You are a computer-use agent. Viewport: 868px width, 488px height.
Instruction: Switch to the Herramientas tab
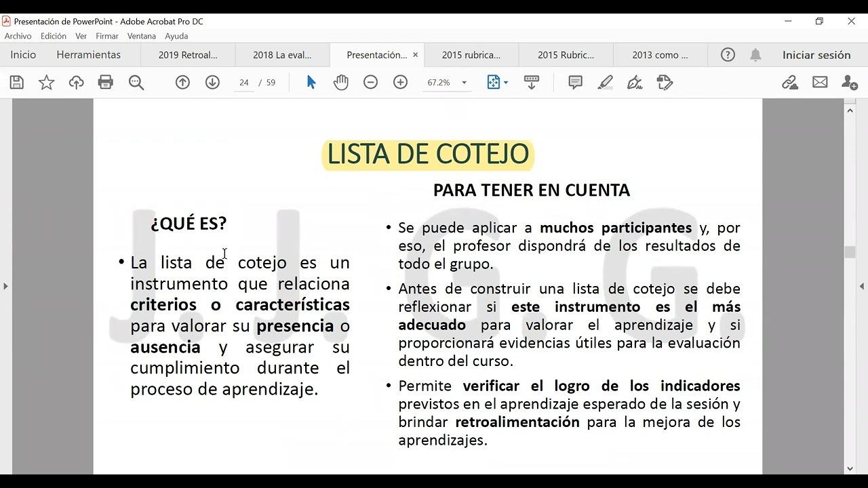(89, 55)
